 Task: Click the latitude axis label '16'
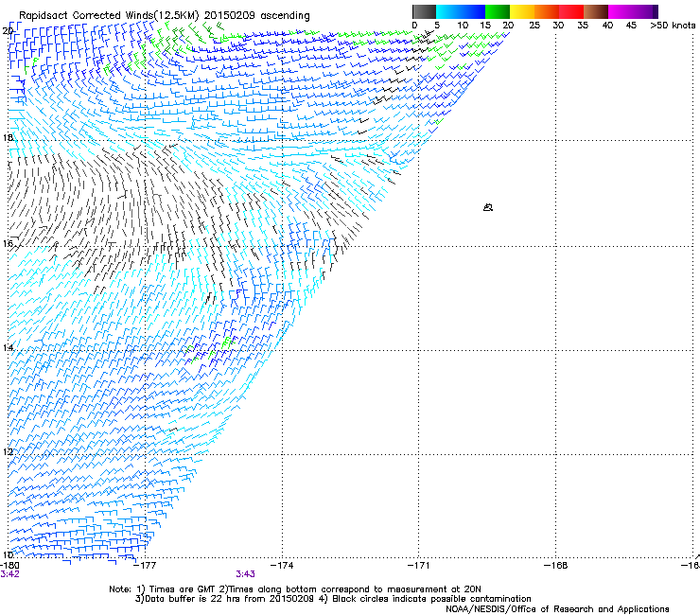coord(8,243)
